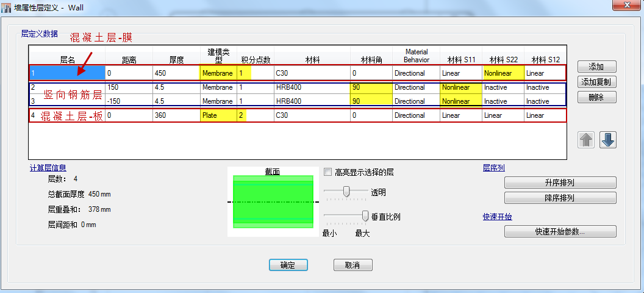
Task: Open 快速开始参数 dialog
Action: coord(560,231)
